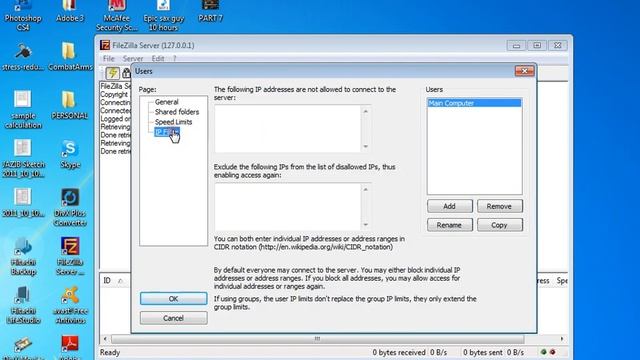Open sample calculation document icon
Screen dimensions: 640x360
pyautogui.click(x=23, y=109)
